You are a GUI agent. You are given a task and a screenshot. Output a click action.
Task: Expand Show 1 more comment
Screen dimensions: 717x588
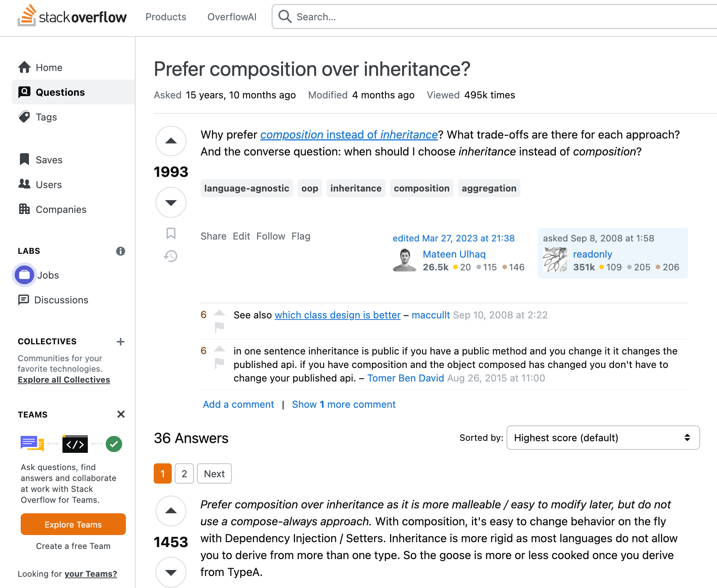click(x=343, y=404)
